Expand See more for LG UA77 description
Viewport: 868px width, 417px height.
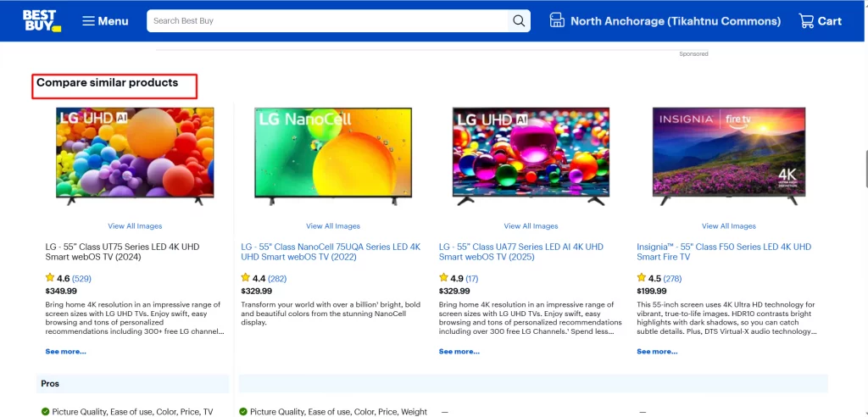pos(459,352)
